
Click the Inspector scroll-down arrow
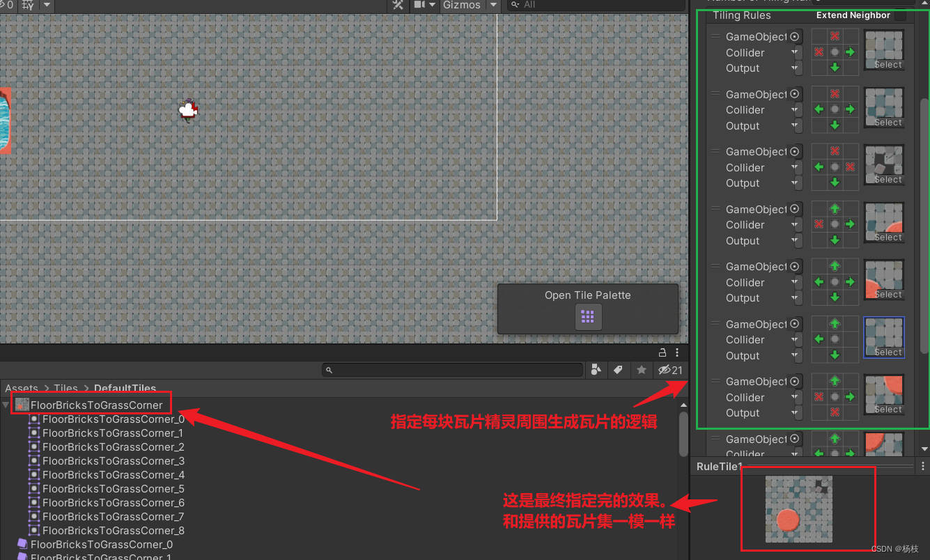click(x=924, y=450)
